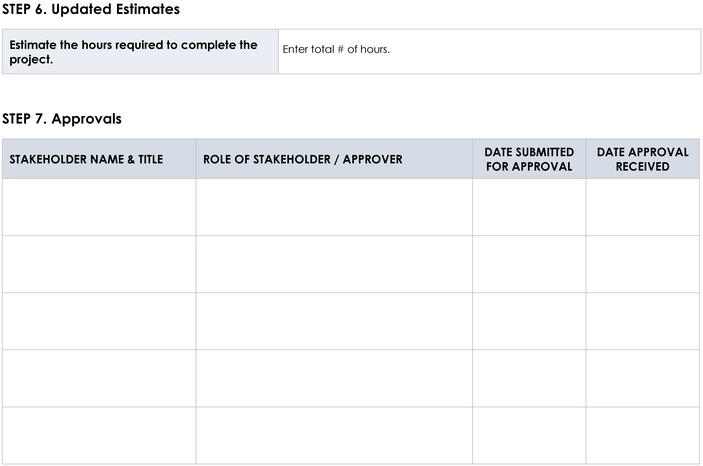This screenshot has height=466, width=703.
Task: Click the 'DATE SUBMITTED FOR APPROVAL' header
Action: point(529,159)
